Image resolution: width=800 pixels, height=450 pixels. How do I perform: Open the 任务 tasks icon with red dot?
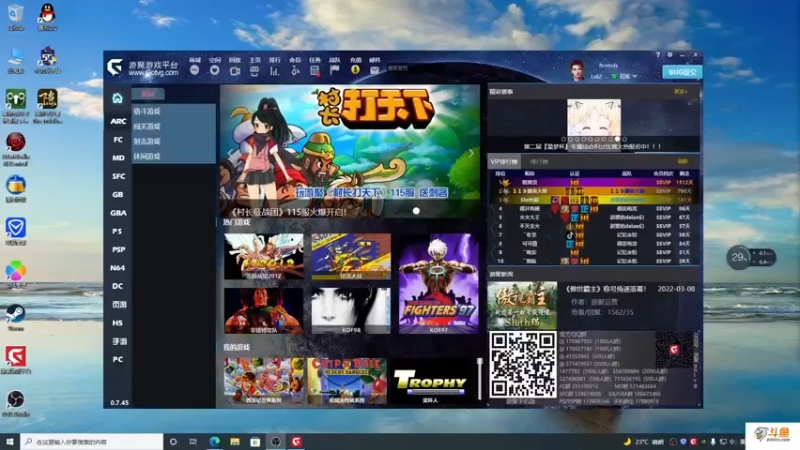315,71
